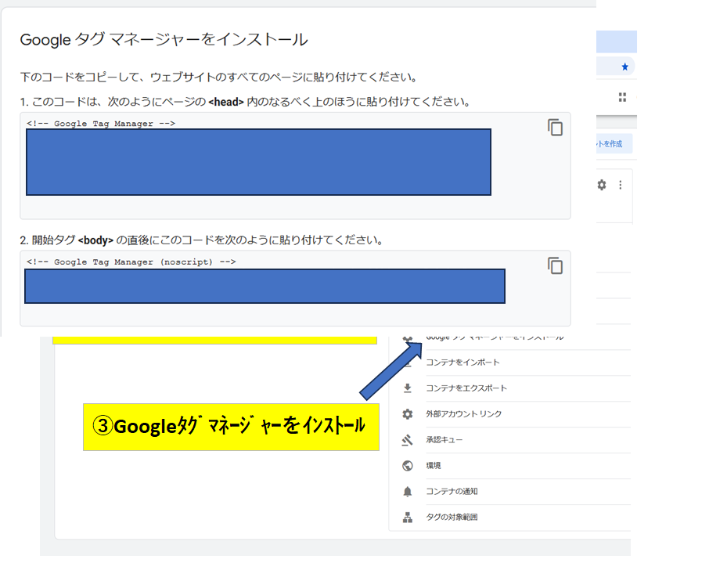Click the sitemap icon for タグの対象範囲

pyautogui.click(x=408, y=517)
